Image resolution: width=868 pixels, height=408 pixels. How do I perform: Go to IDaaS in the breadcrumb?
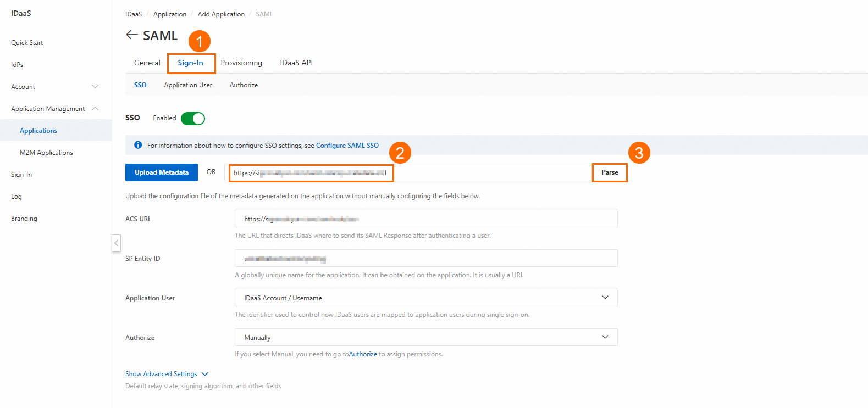tap(134, 14)
